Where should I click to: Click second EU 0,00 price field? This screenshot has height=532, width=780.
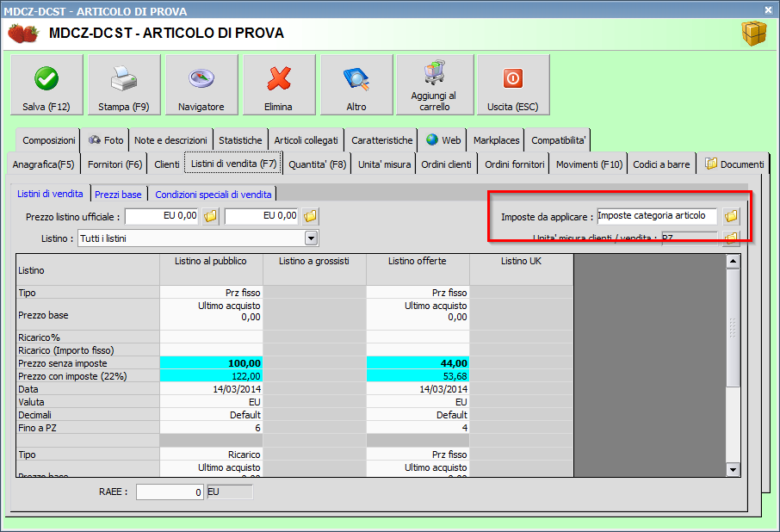tap(262, 216)
